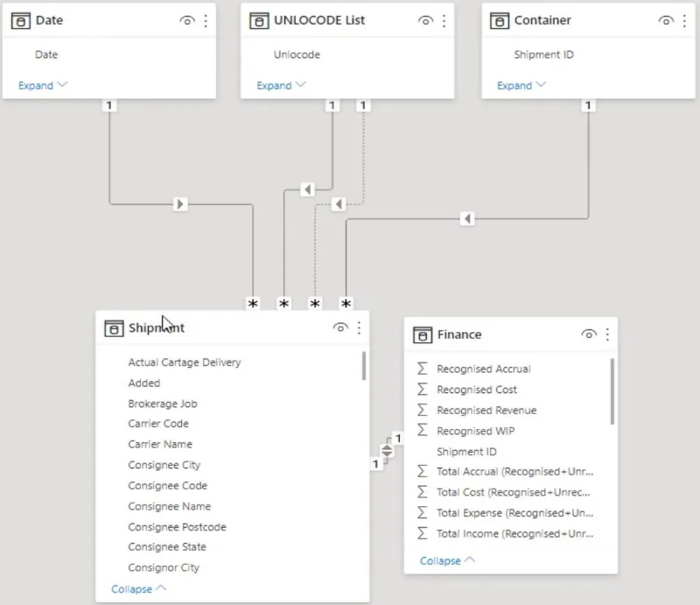
Task: Select the Carrier Name field
Action: point(160,444)
